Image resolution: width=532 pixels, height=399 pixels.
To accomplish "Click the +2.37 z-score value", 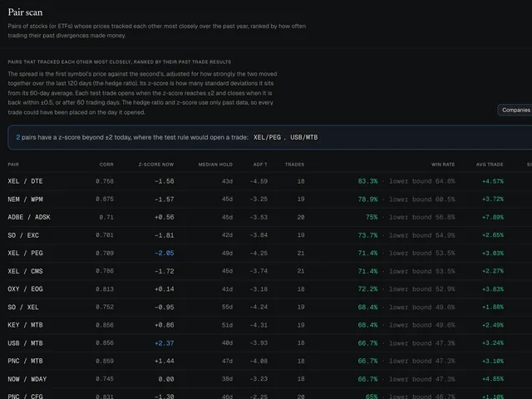I will 165,343.
